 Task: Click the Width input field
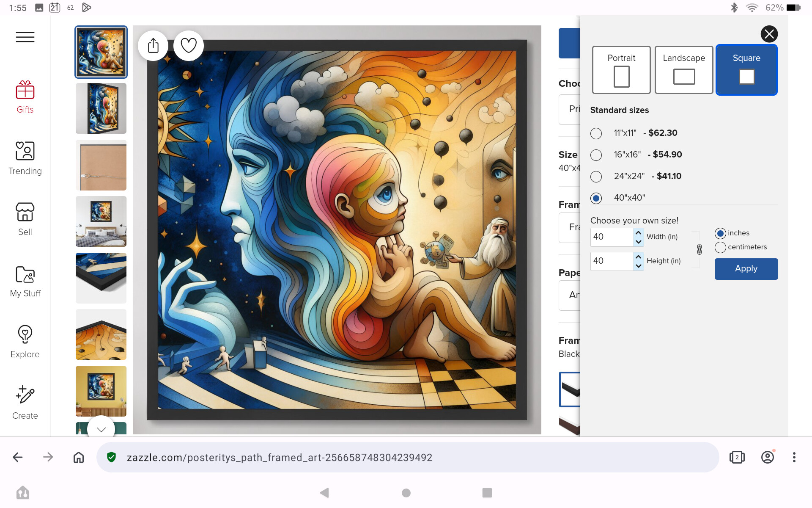612,237
